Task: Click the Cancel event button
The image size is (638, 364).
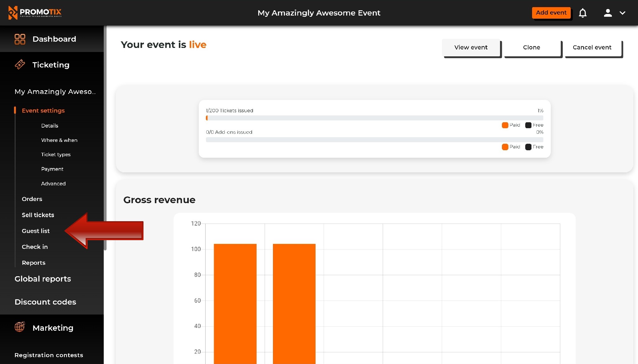Action: [592, 48]
